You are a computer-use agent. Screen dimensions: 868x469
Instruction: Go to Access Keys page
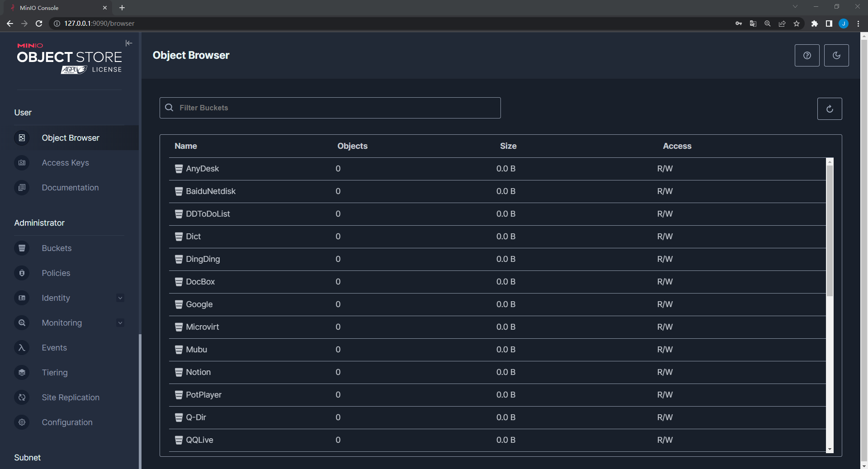tap(66, 163)
